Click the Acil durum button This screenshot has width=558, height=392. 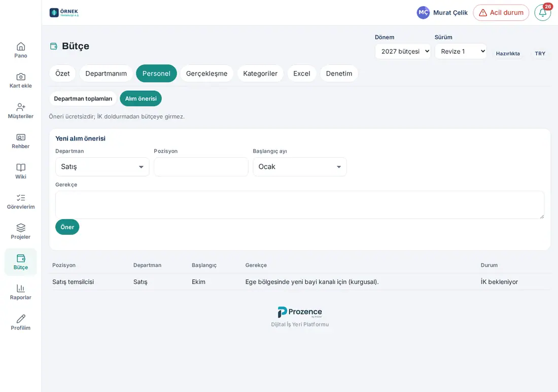[501, 13]
